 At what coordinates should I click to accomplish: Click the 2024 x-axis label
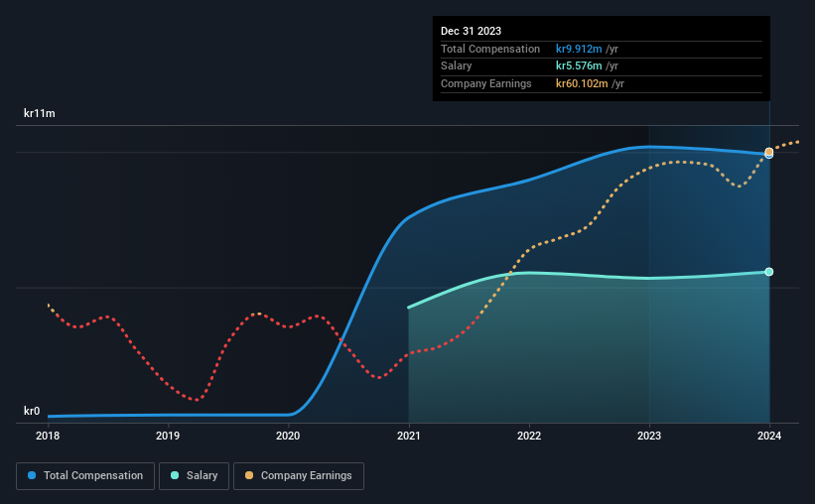click(x=768, y=436)
